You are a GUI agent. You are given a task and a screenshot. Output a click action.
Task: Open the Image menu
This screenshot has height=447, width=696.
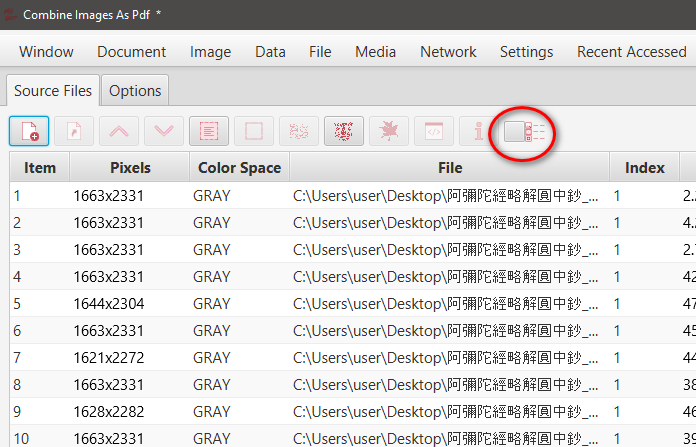point(210,52)
